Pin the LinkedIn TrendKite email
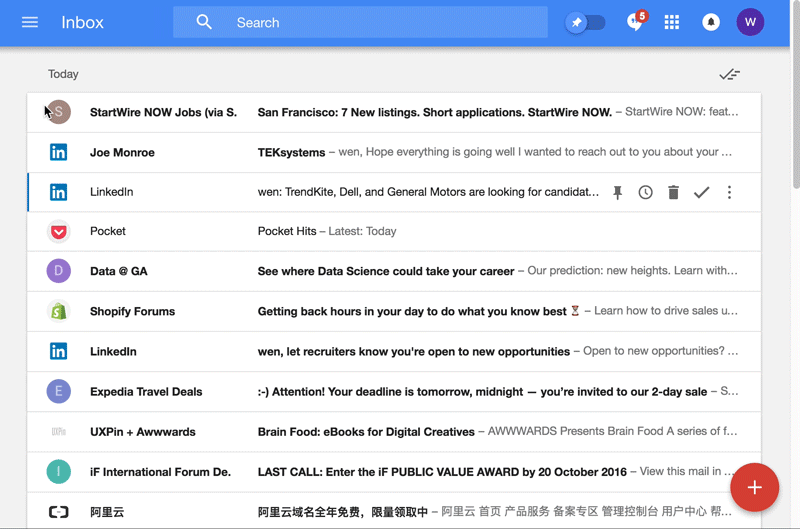 click(618, 192)
